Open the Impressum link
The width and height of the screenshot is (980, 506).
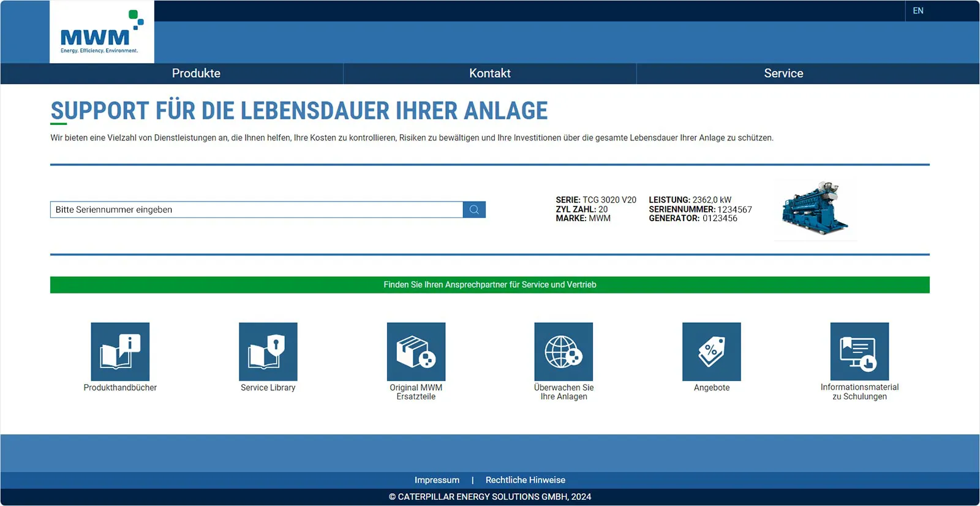pyautogui.click(x=437, y=480)
